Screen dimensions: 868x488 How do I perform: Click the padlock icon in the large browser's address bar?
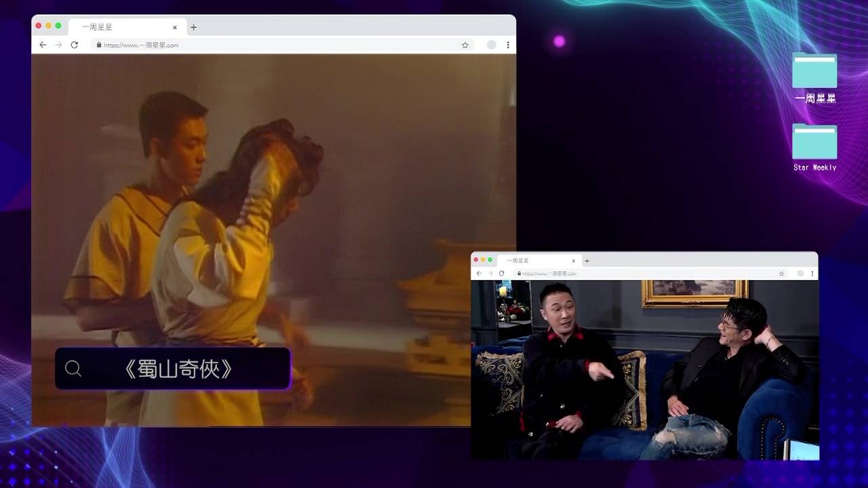pos(99,45)
